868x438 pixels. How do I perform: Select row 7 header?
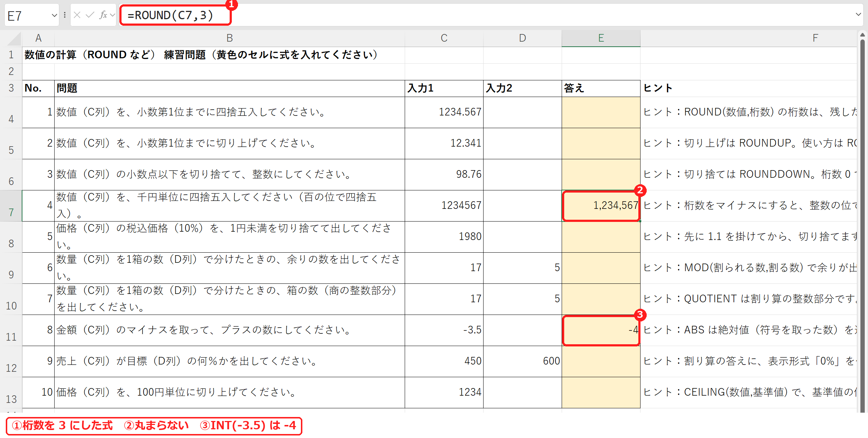(x=11, y=206)
